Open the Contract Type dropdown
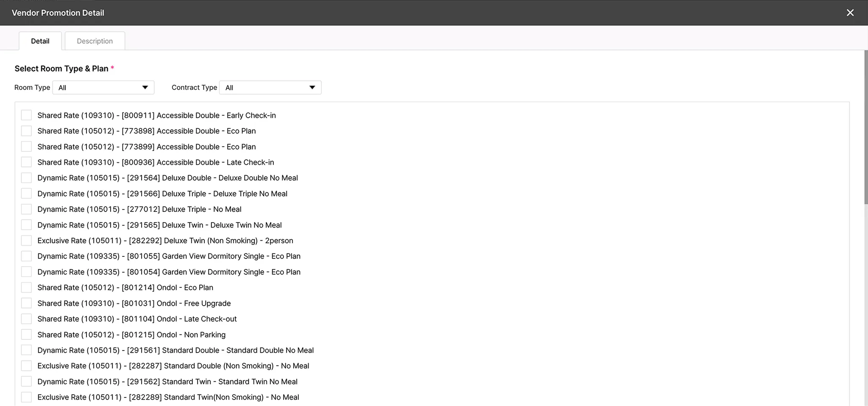 [x=270, y=88]
